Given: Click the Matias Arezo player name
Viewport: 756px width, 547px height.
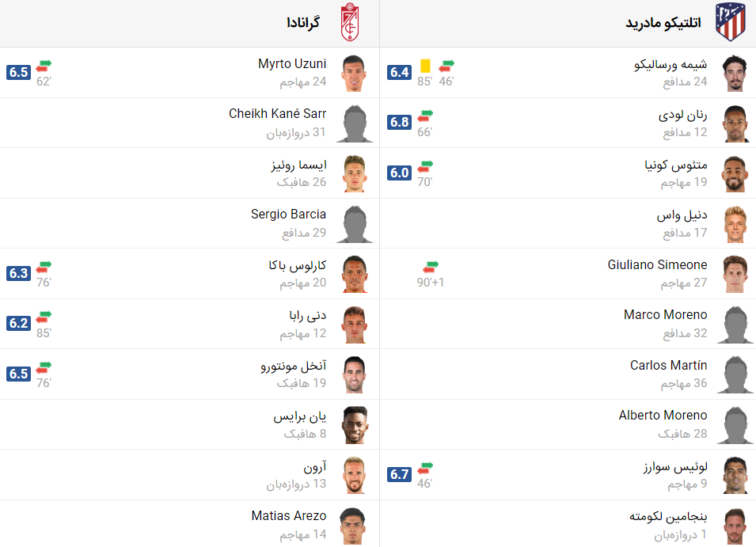Looking at the screenshot, I should tap(289, 515).
